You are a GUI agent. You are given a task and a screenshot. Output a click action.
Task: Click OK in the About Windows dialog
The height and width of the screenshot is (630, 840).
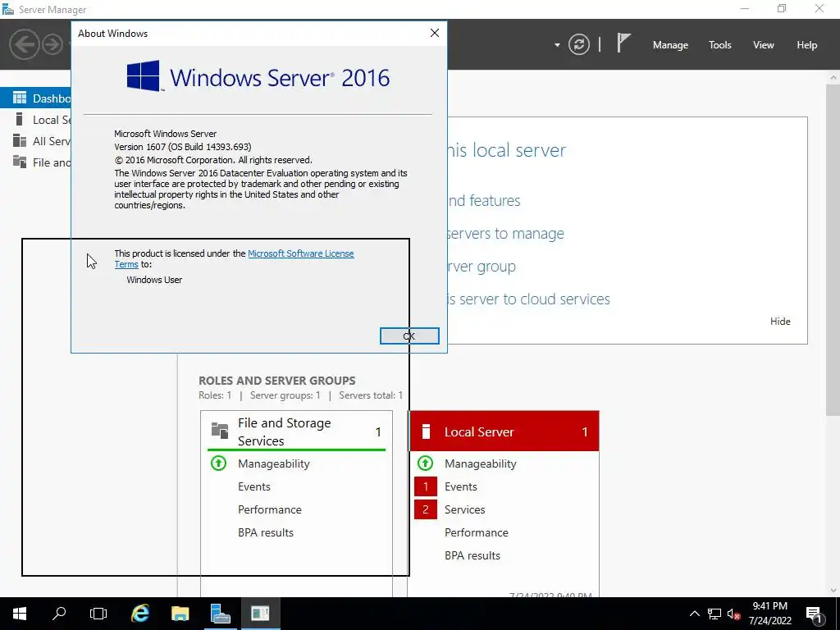click(409, 336)
